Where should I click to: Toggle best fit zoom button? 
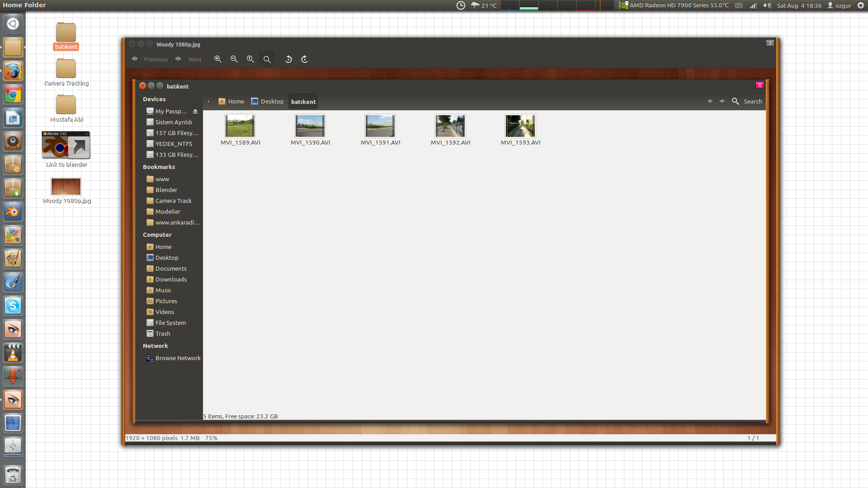click(x=267, y=59)
